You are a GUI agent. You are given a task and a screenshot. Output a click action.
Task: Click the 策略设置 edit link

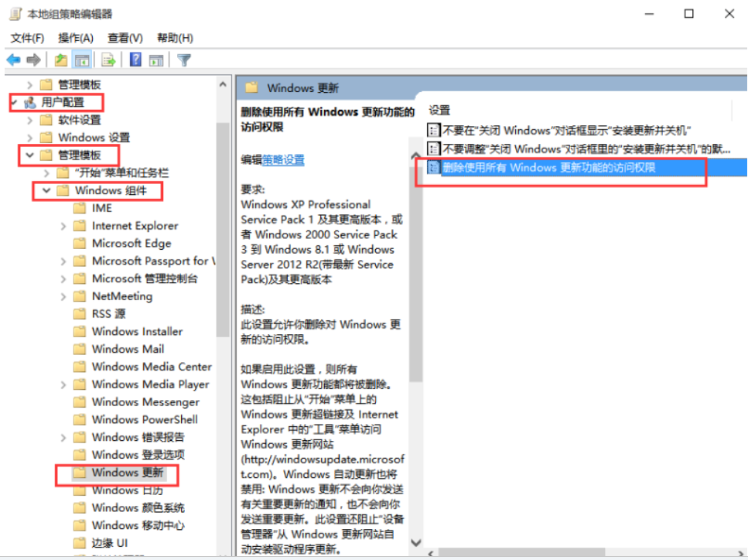click(282, 159)
